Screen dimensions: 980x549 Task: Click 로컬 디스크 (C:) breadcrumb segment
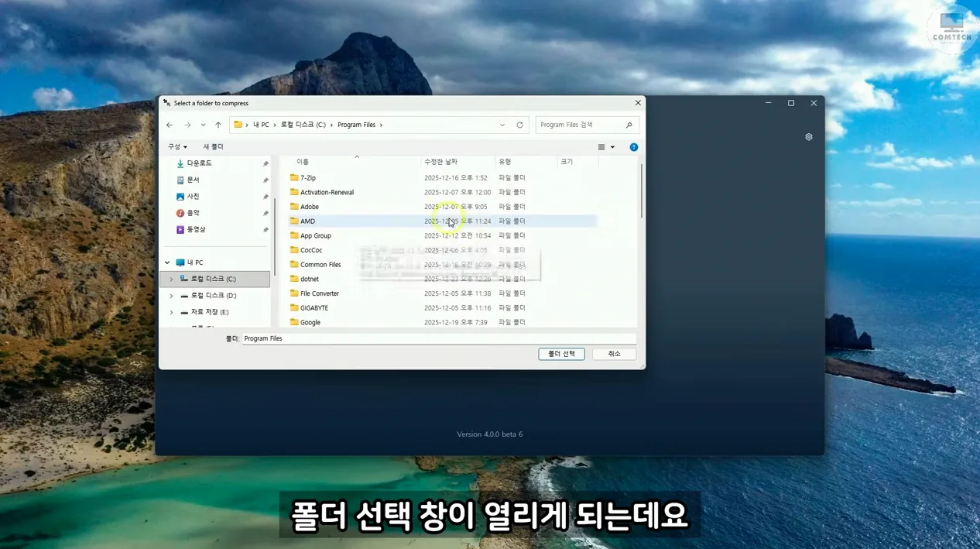click(x=303, y=125)
